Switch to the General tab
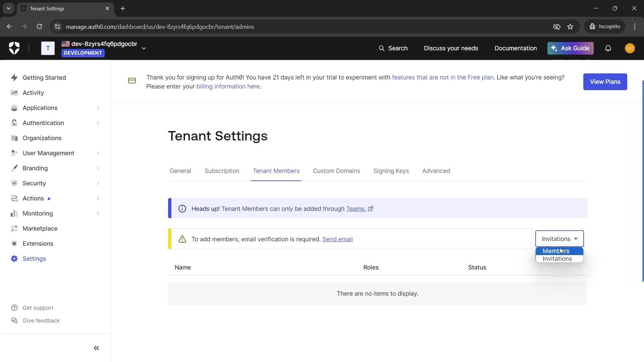This screenshot has height=362, width=644. click(180, 171)
